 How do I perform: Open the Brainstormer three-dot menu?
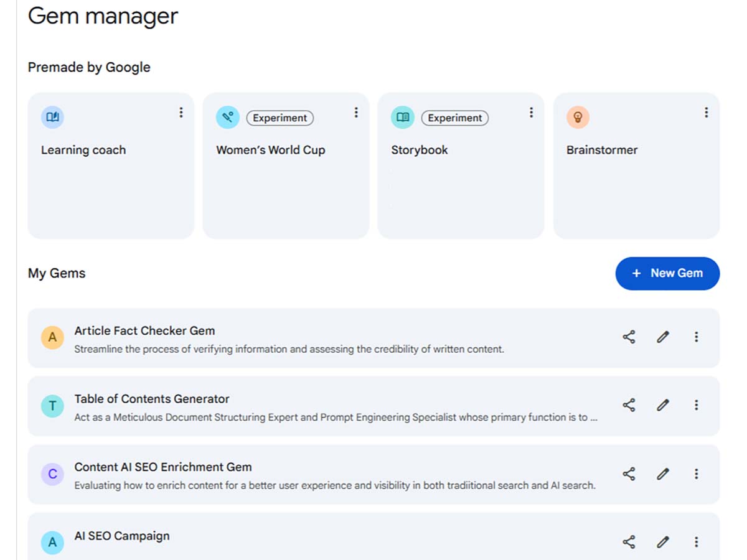(x=707, y=113)
